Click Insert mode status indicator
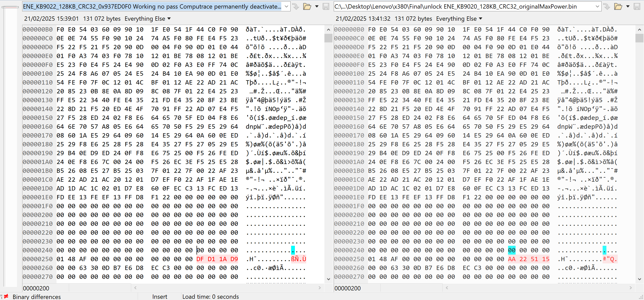Viewport: 644px width, 300px height. (x=159, y=296)
